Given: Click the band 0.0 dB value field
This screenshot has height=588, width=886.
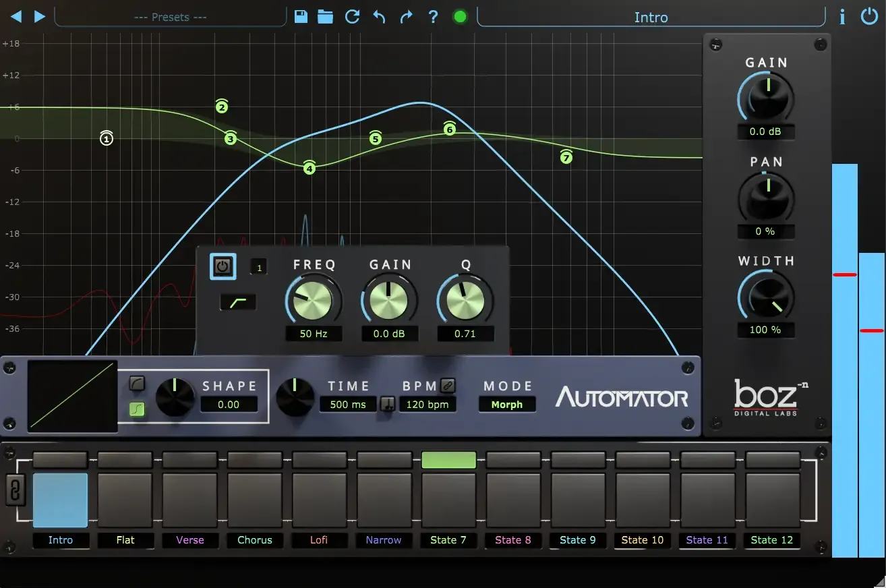Looking at the screenshot, I should pos(390,333).
